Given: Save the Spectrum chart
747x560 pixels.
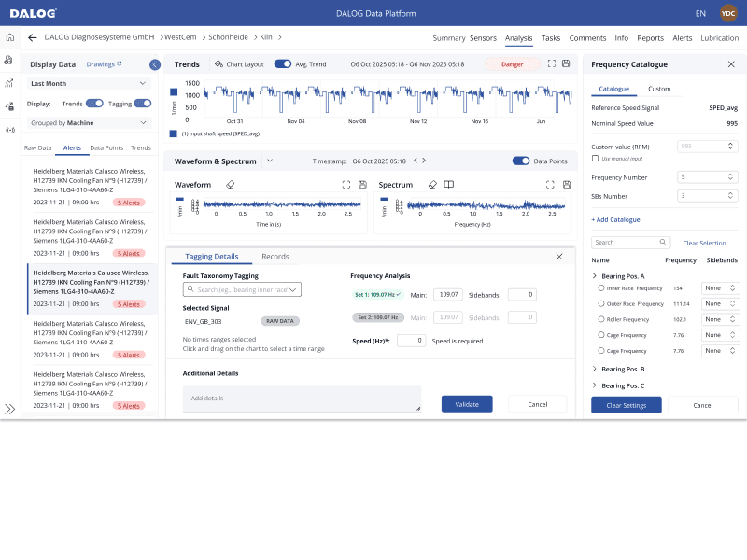Looking at the screenshot, I should tap(567, 184).
